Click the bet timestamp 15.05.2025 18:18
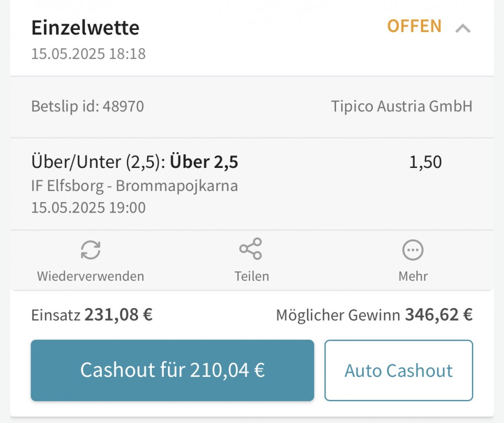This screenshot has height=423, width=504. [x=88, y=54]
